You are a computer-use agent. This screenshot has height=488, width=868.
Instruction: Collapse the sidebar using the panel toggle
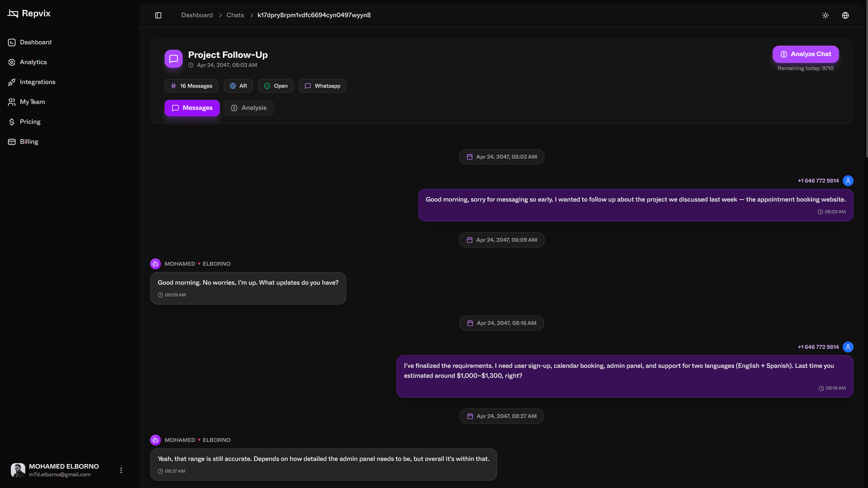[x=158, y=15]
